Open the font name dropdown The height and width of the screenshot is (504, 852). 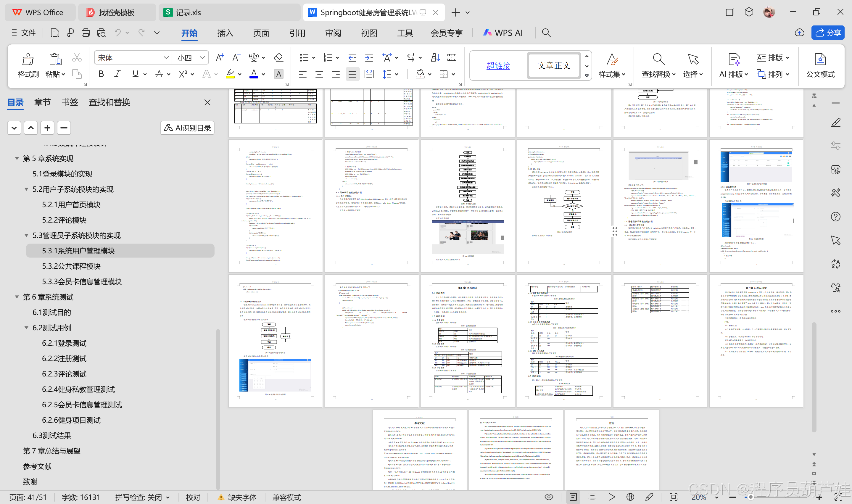click(166, 58)
